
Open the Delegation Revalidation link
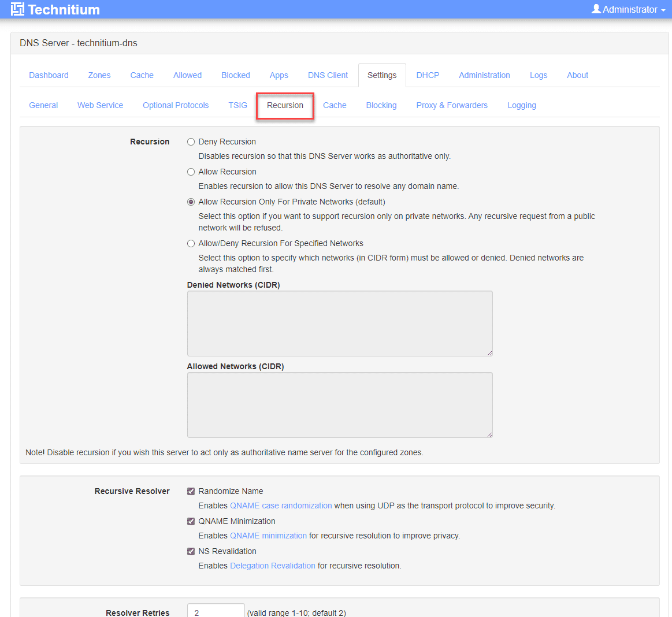point(273,566)
